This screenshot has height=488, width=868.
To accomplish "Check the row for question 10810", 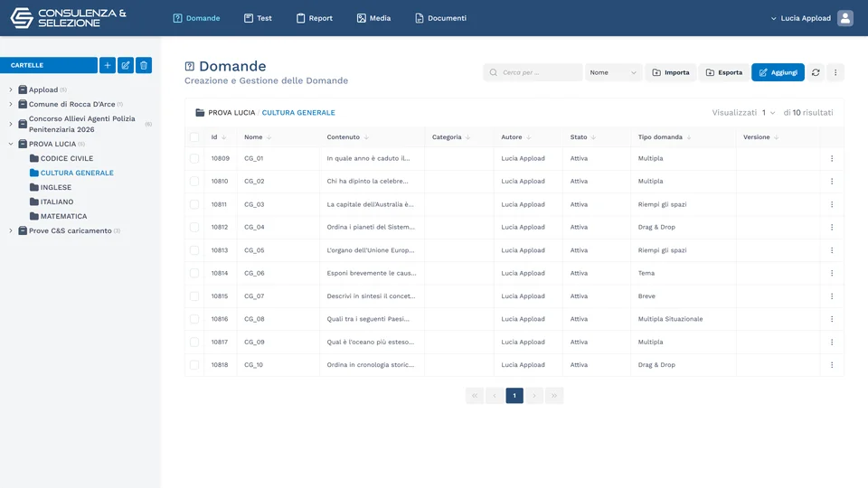I will tap(194, 181).
